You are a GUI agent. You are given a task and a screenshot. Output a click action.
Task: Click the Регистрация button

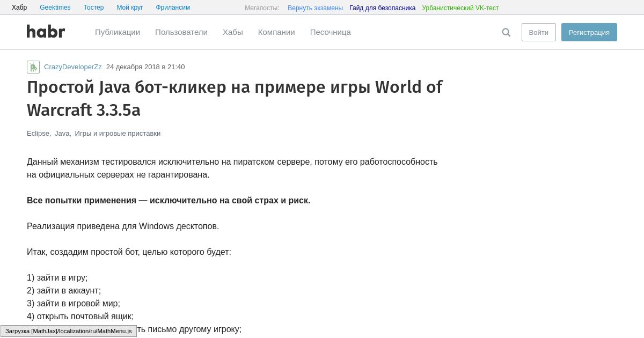pyautogui.click(x=589, y=32)
